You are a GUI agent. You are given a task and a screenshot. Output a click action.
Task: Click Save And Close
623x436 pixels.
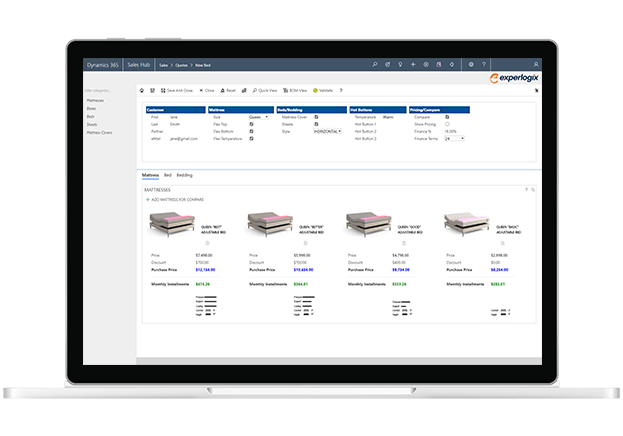coord(177,91)
